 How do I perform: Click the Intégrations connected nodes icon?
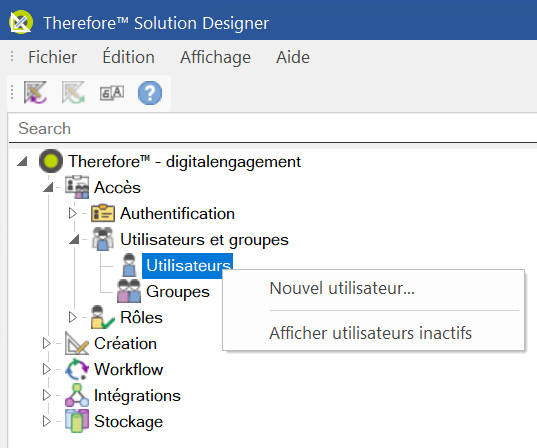(77, 395)
